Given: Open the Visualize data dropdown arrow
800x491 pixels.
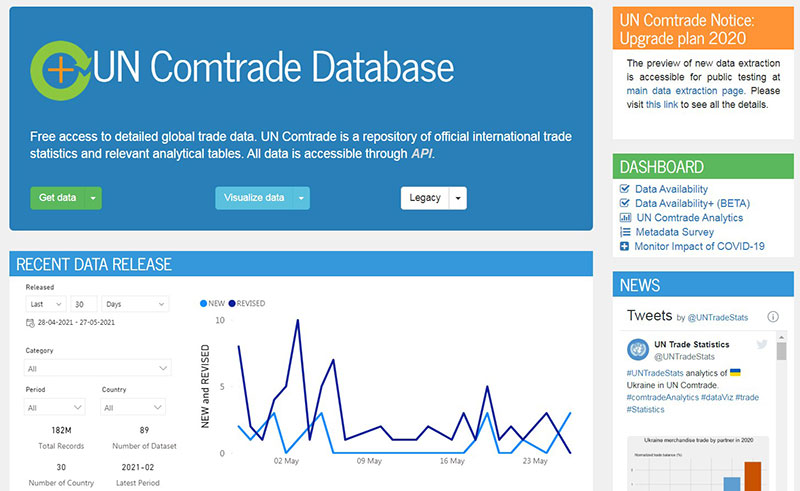Looking at the screenshot, I should pyautogui.click(x=301, y=198).
